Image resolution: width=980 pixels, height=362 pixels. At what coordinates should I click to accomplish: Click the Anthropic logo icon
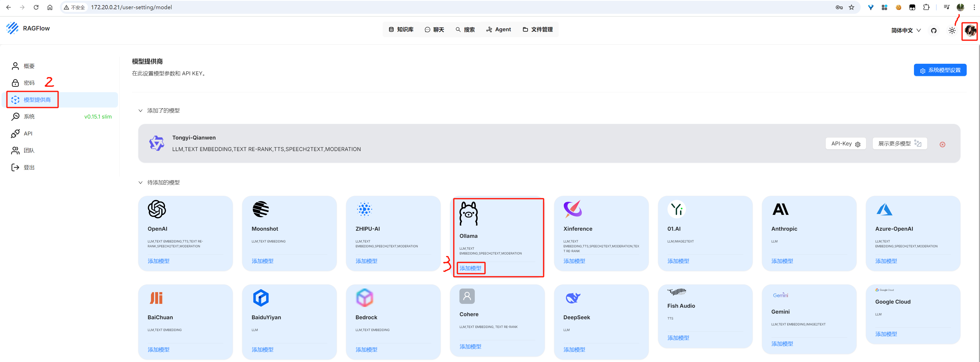point(780,209)
